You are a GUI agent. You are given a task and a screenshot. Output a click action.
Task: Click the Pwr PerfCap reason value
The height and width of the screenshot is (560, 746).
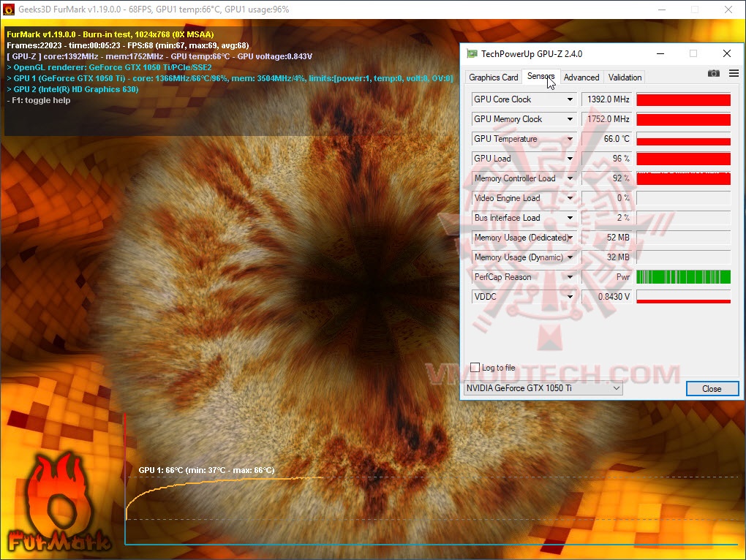click(607, 276)
